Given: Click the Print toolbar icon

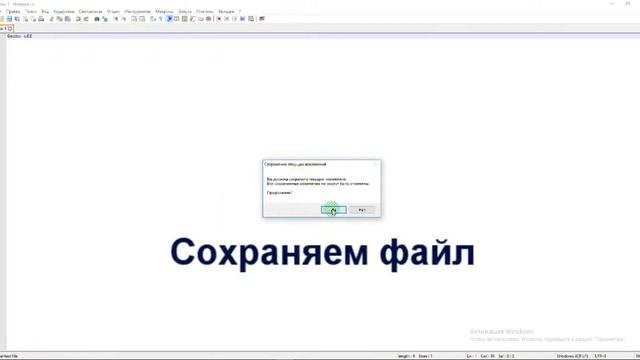Looking at the screenshot, I should point(41,19).
